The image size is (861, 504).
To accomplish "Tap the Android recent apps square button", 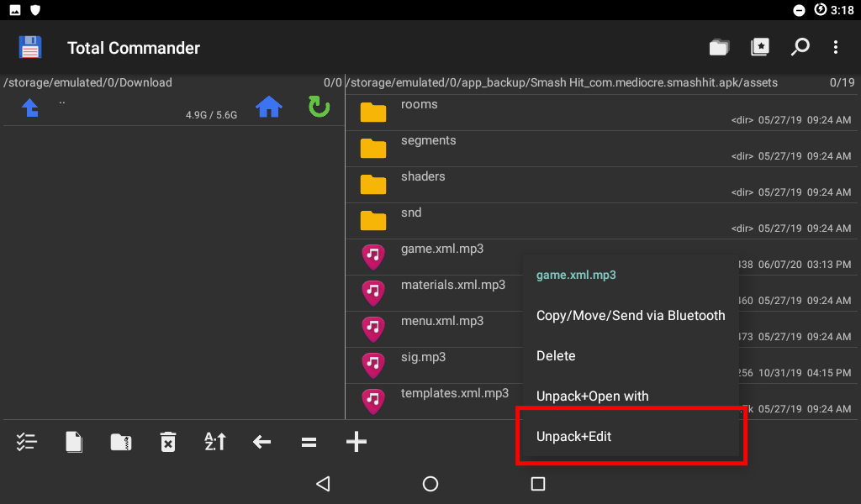I will point(538,484).
